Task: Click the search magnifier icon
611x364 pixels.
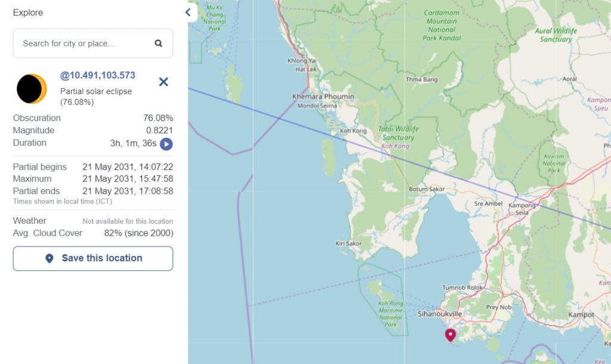Action: coord(158,44)
